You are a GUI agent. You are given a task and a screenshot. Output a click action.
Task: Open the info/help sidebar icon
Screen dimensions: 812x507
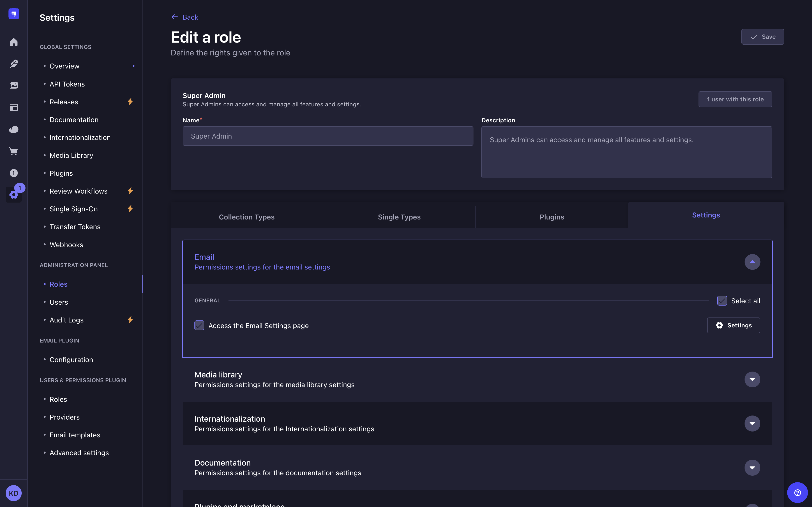point(14,173)
